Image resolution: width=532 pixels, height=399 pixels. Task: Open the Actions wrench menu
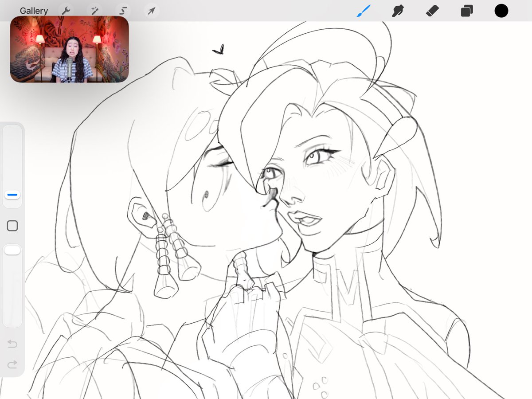coord(66,11)
